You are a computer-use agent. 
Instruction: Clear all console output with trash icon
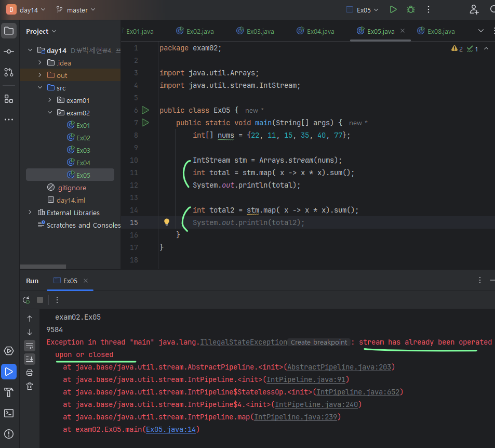30,386
